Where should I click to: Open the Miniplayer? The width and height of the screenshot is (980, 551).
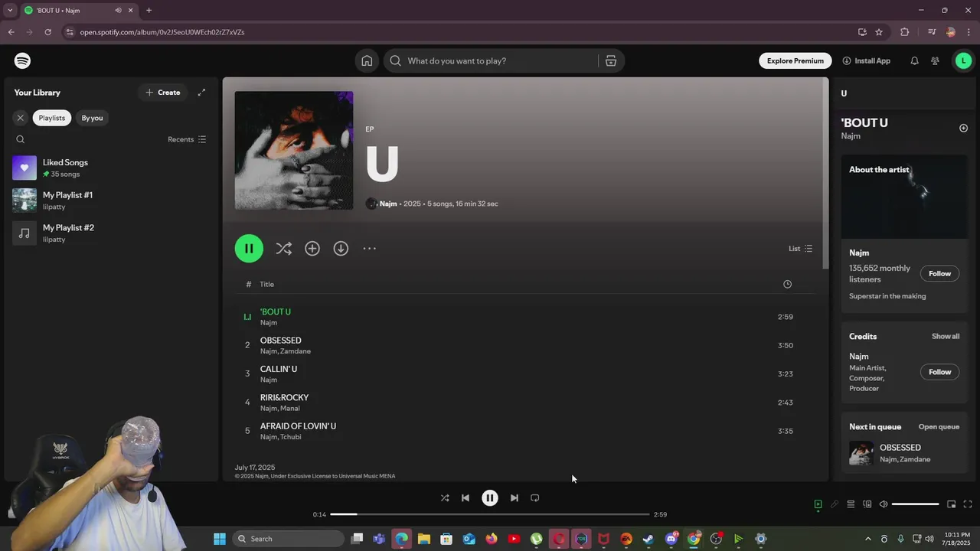pyautogui.click(x=951, y=504)
